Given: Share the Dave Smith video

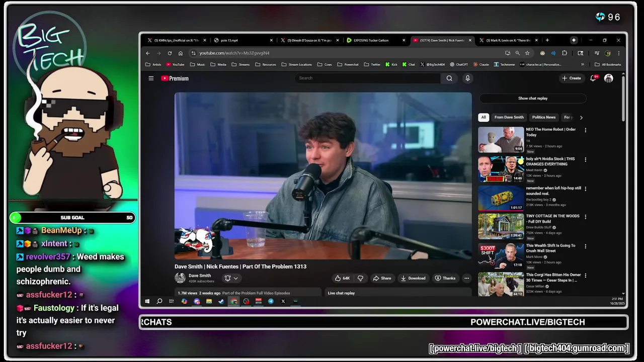Looking at the screenshot, I should (x=382, y=278).
